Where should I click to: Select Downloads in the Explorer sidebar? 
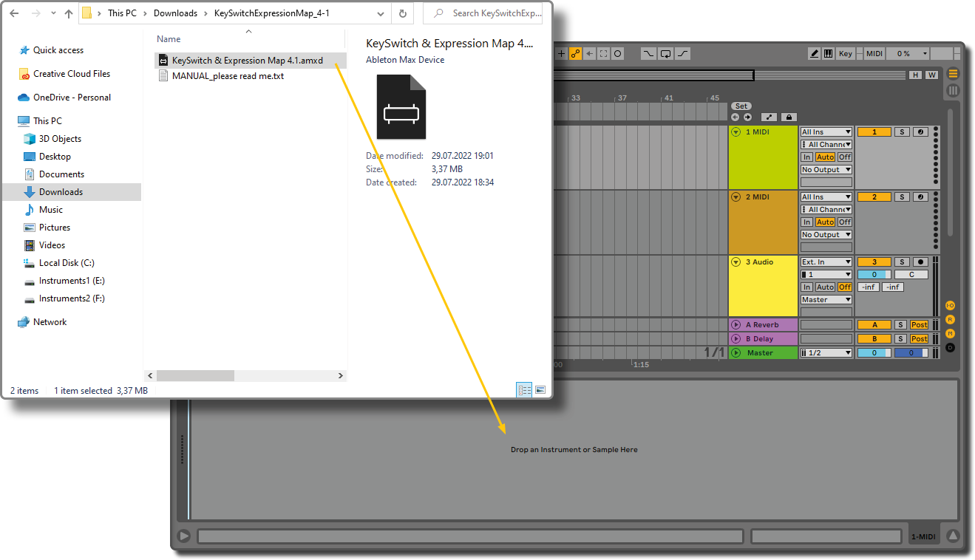pyautogui.click(x=61, y=192)
